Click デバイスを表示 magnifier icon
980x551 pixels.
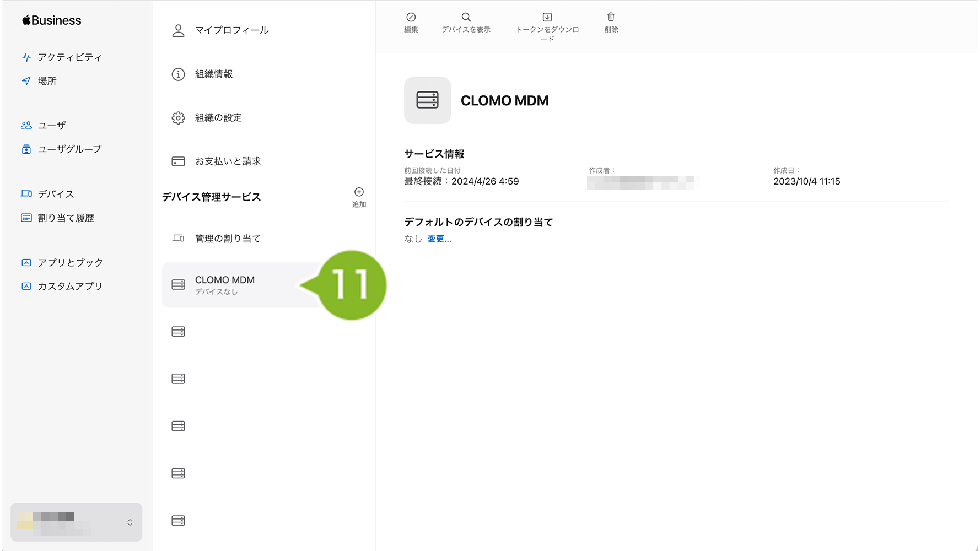pos(466,17)
